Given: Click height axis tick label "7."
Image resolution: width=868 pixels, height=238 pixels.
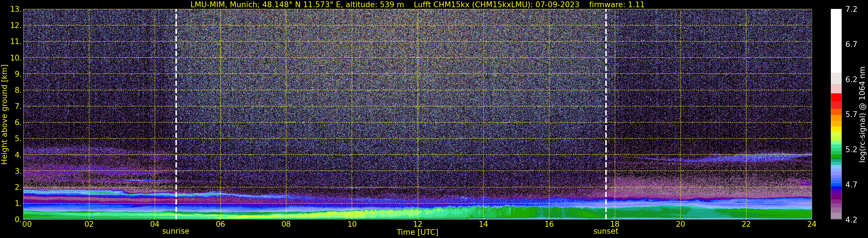Looking at the screenshot, I should coord(18,107).
